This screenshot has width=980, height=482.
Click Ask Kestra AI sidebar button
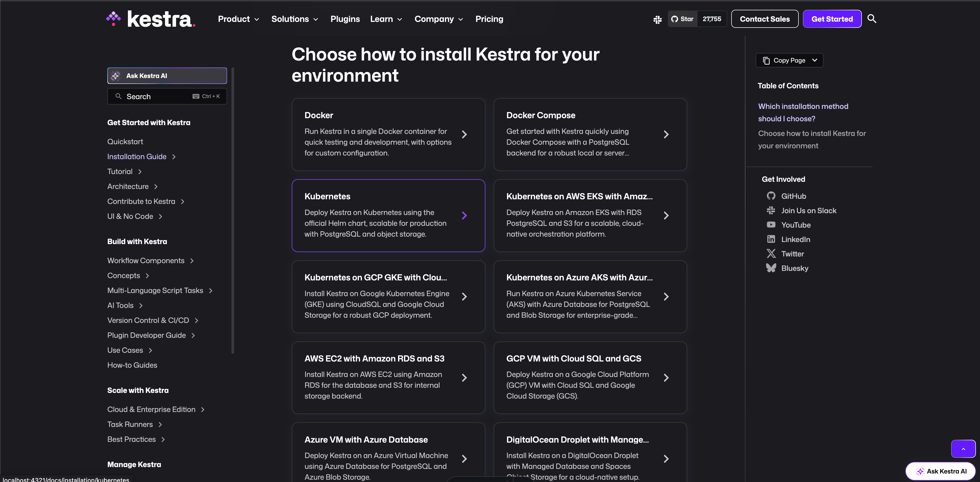(x=167, y=76)
